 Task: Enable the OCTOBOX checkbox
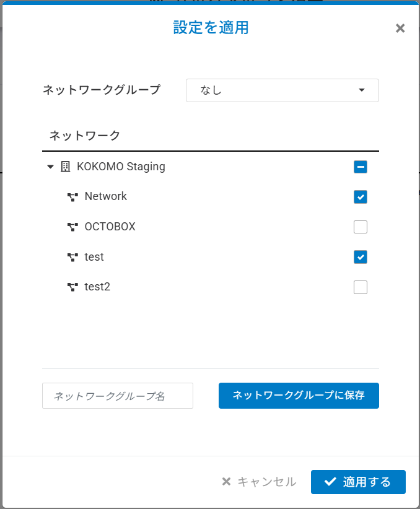361,227
